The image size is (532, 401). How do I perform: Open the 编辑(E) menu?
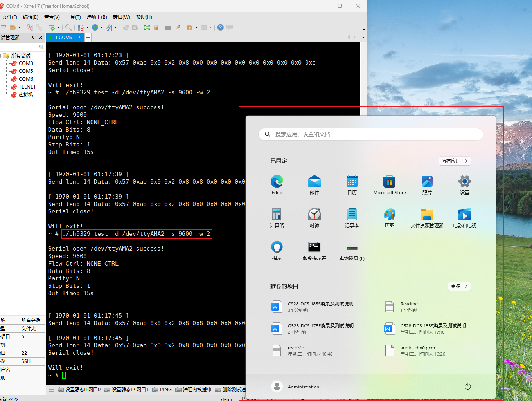(x=31, y=17)
